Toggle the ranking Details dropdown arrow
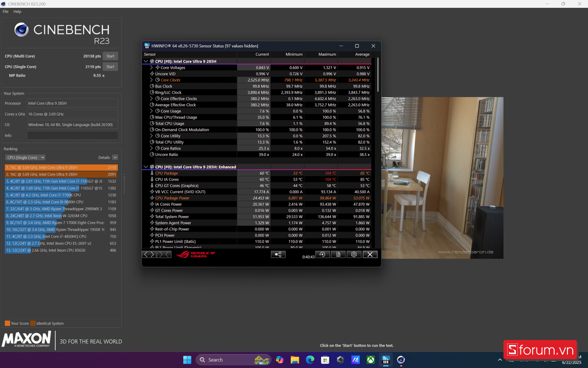This screenshot has width=588, height=368. point(115,158)
